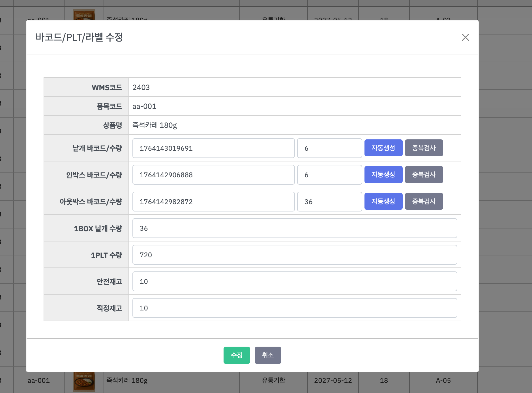Focus the 안전재고 input field

click(x=295, y=281)
